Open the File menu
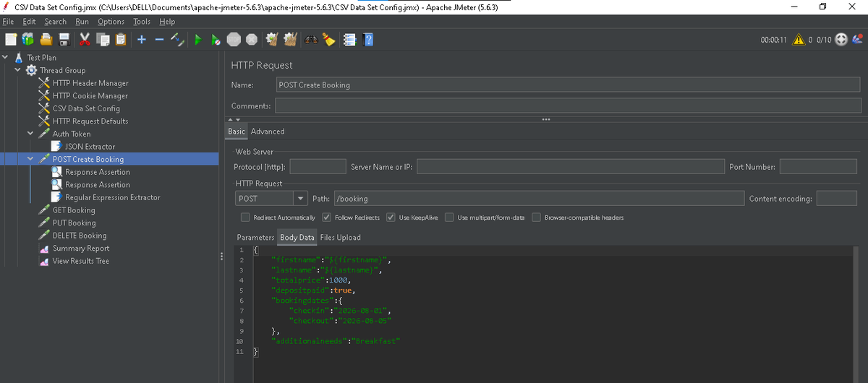Viewport: 868px width, 383px height. point(8,22)
